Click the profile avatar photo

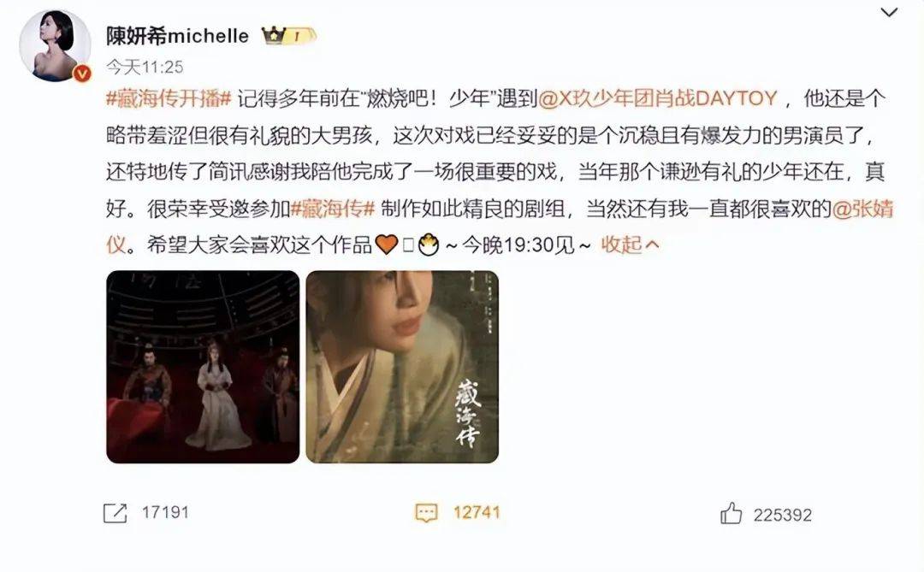55,45
